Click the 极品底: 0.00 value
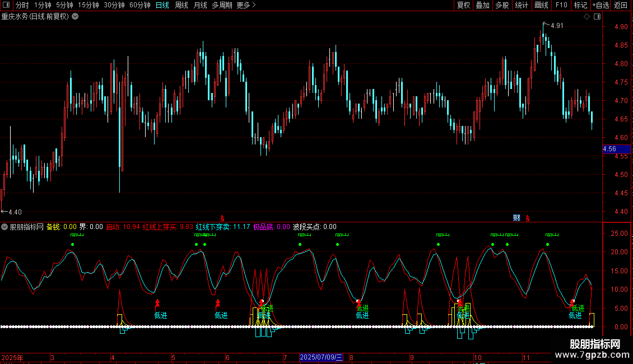The image size is (633, 364). click(271, 227)
